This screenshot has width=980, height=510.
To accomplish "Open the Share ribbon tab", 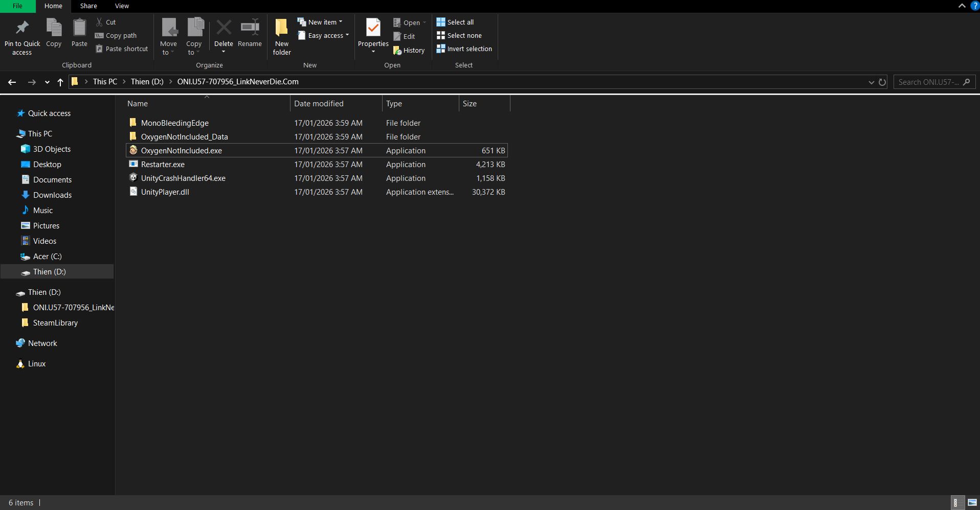I will coord(88,6).
